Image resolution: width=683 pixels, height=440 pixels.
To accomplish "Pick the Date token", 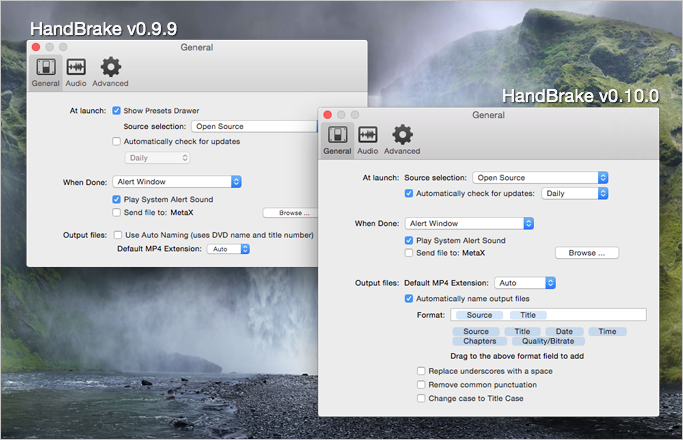I will pyautogui.click(x=564, y=332).
